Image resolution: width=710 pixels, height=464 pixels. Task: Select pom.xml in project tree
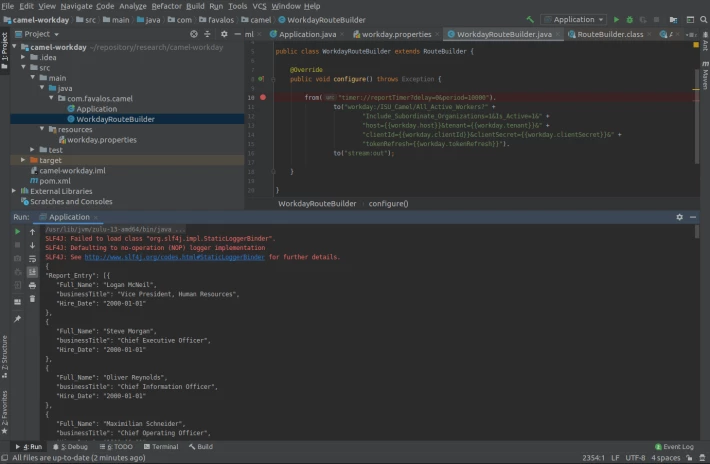[x=54, y=181]
